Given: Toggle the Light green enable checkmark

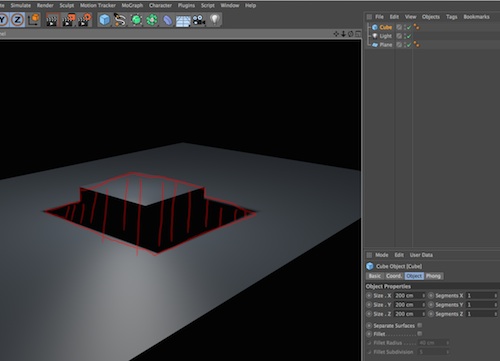Looking at the screenshot, I should pos(409,36).
